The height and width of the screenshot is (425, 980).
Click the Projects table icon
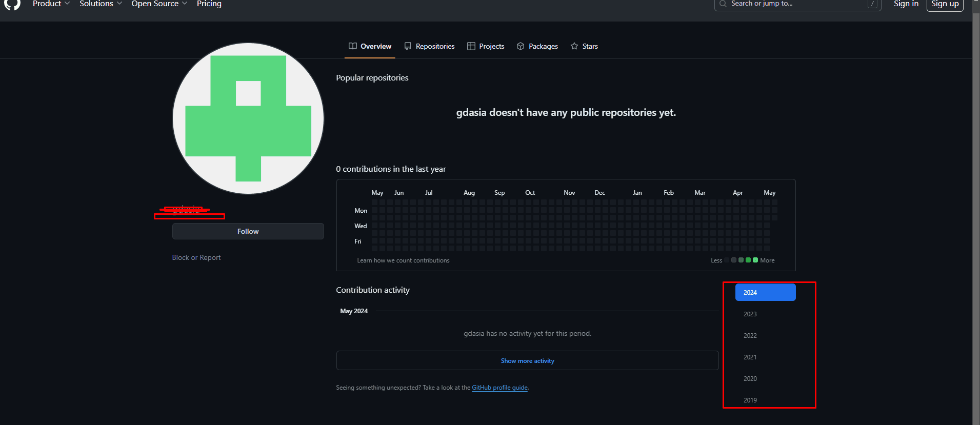click(x=471, y=46)
